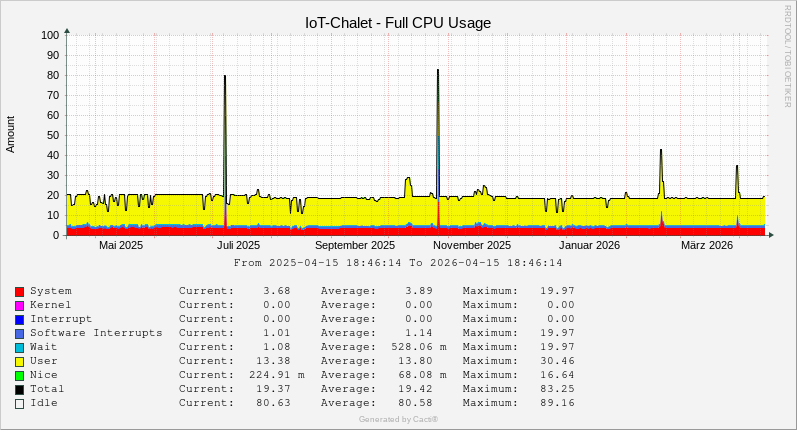Click the red System legend swatch
The image size is (797, 430).
pyautogui.click(x=19, y=291)
